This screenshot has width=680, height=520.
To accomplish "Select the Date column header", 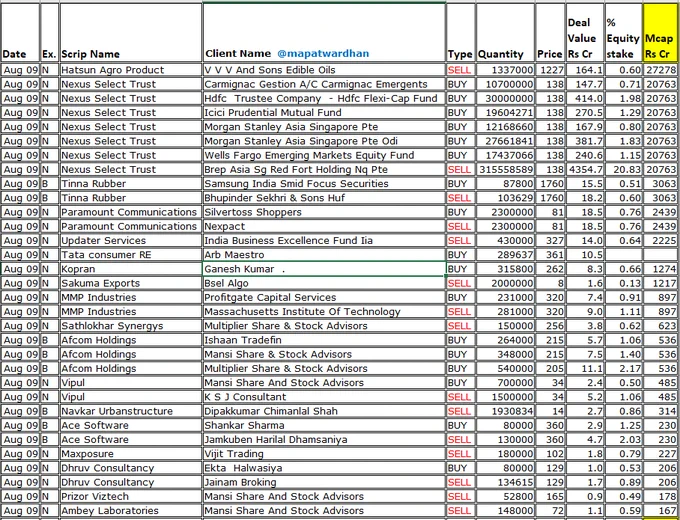I will (20, 33).
